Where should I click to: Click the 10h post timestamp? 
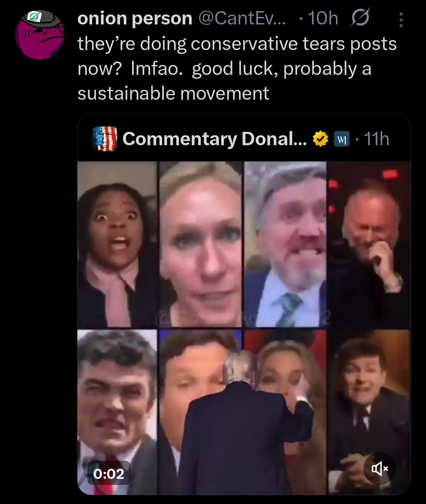pos(323,18)
